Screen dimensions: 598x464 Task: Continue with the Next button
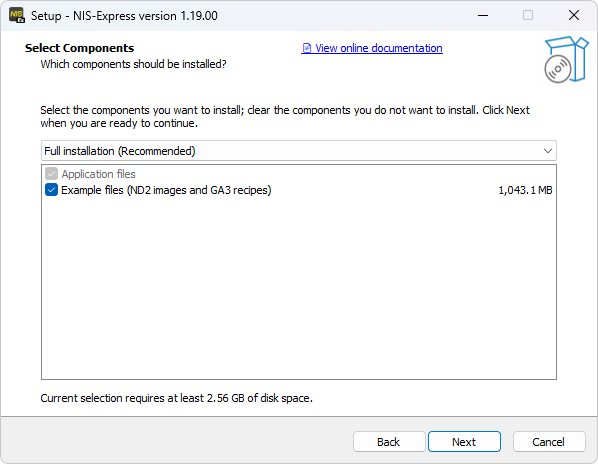(x=464, y=442)
